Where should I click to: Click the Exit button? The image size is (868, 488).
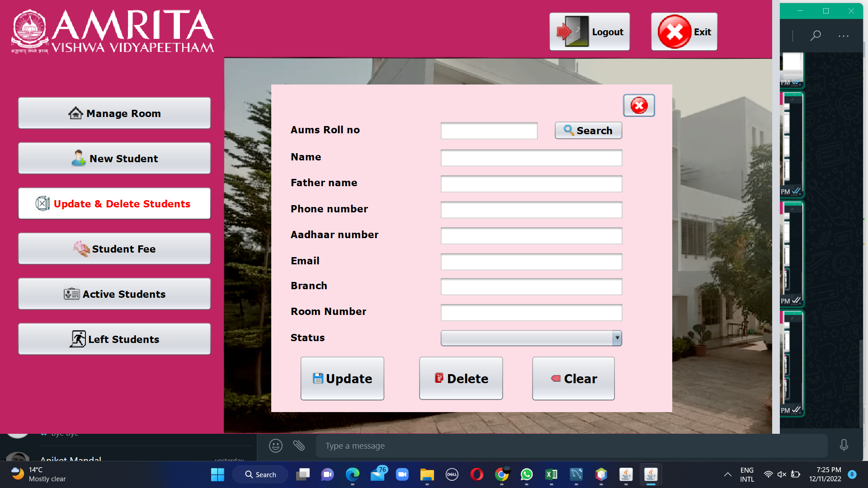coord(684,32)
